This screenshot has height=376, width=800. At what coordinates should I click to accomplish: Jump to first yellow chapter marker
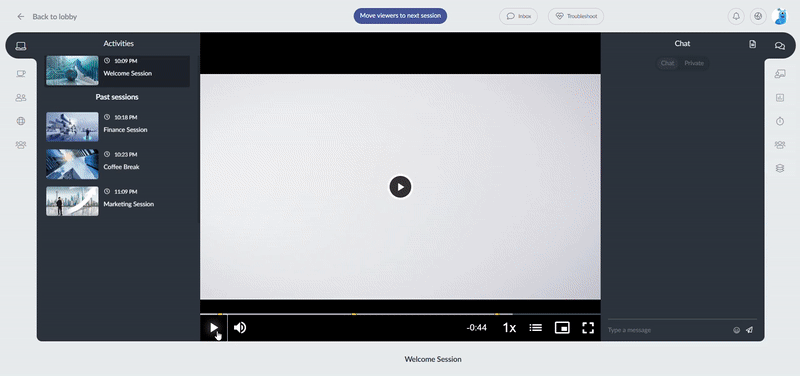tap(220, 314)
